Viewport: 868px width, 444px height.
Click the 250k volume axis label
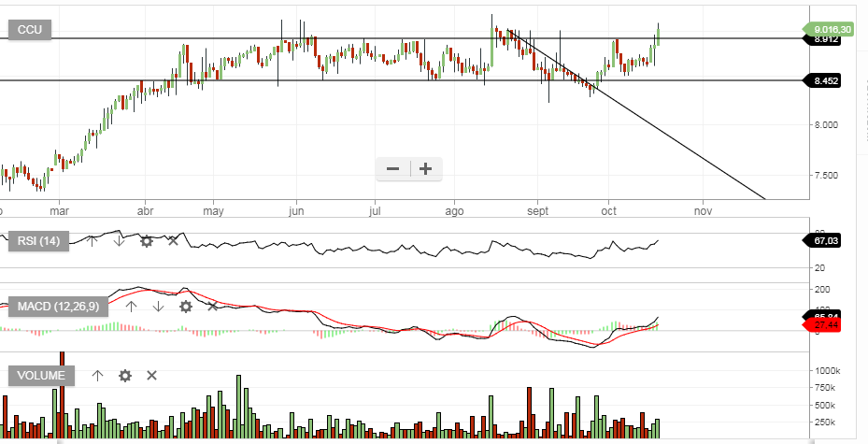coord(825,423)
